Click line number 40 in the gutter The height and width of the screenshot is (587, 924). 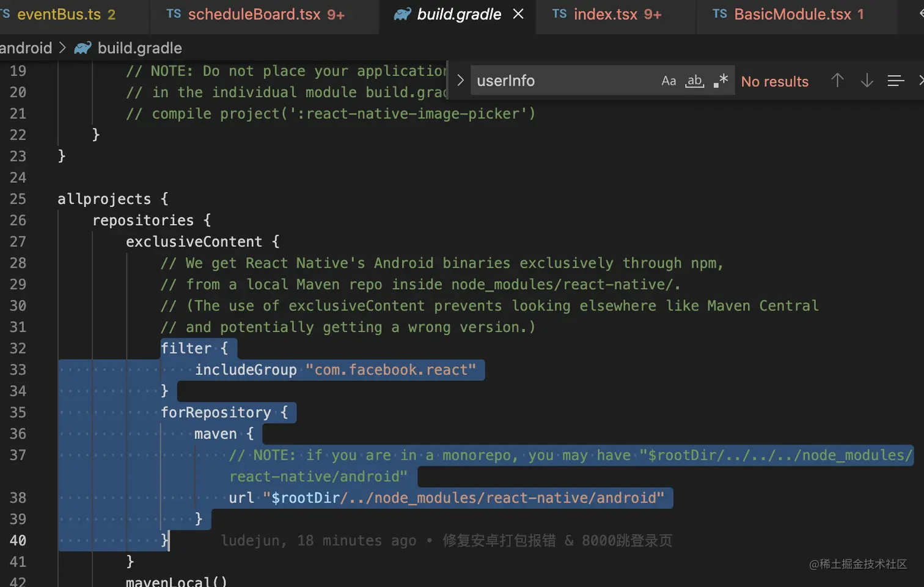[18, 541]
